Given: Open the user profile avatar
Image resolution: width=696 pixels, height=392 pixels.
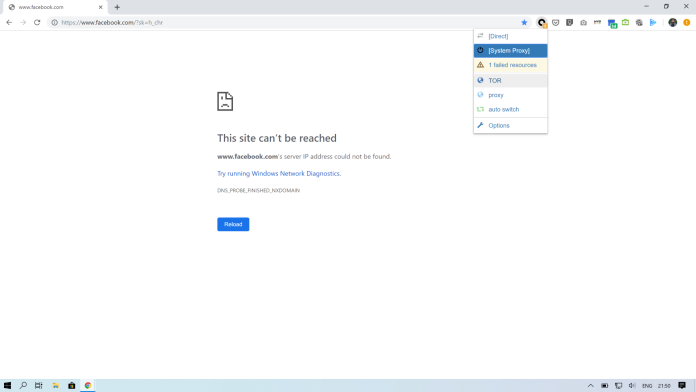Looking at the screenshot, I should coord(672,23).
